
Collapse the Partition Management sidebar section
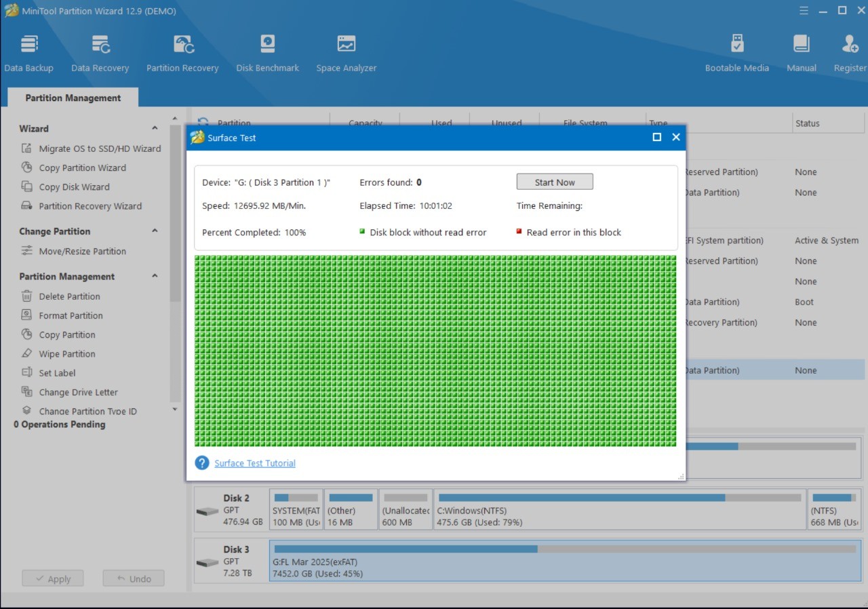click(155, 276)
